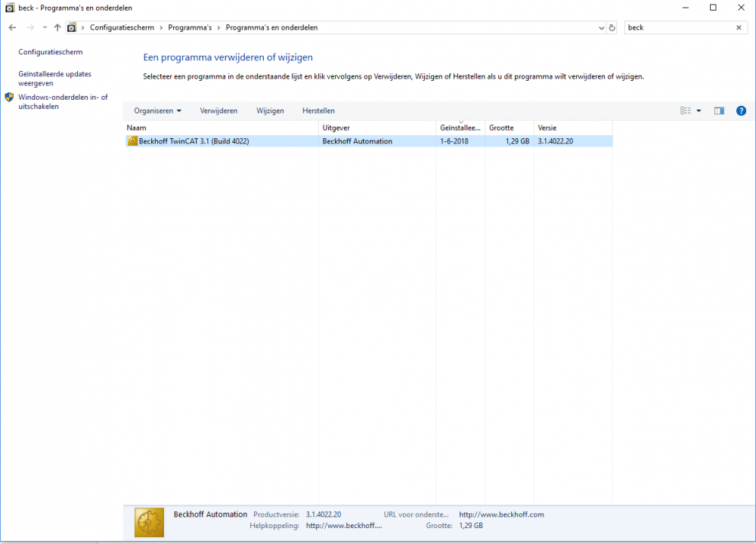Close the Programma's en onderdelen window

[x=741, y=8]
